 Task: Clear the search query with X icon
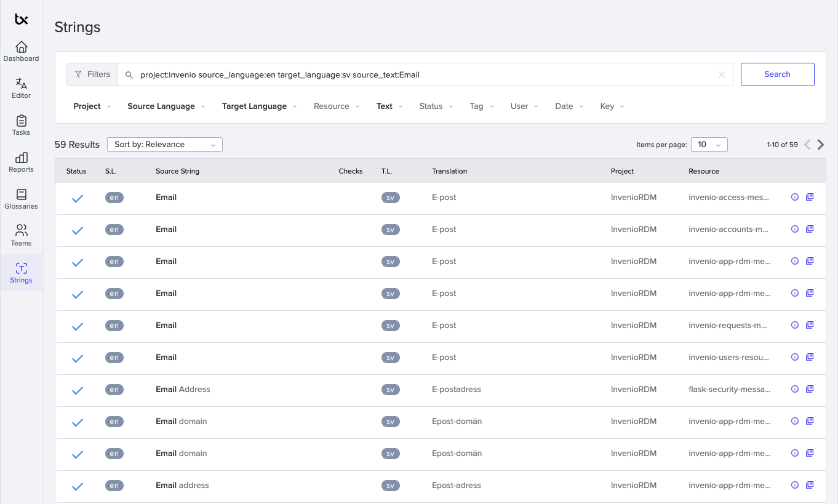(x=722, y=74)
